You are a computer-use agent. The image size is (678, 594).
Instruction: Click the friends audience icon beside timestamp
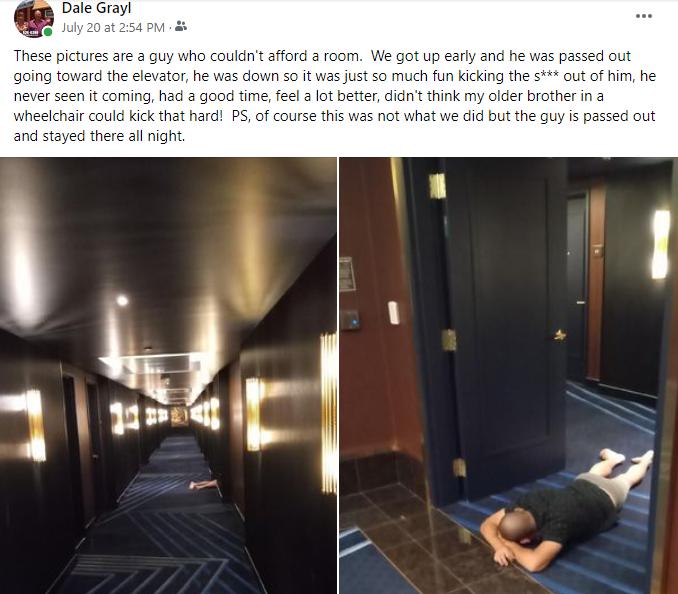pos(181,26)
